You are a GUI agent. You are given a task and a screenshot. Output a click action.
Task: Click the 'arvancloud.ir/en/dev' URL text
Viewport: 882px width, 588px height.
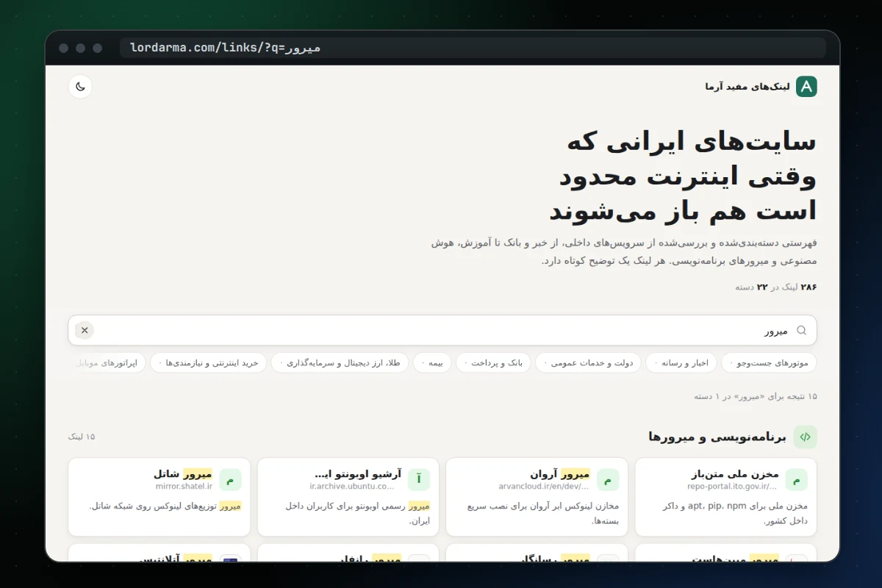coord(544,486)
